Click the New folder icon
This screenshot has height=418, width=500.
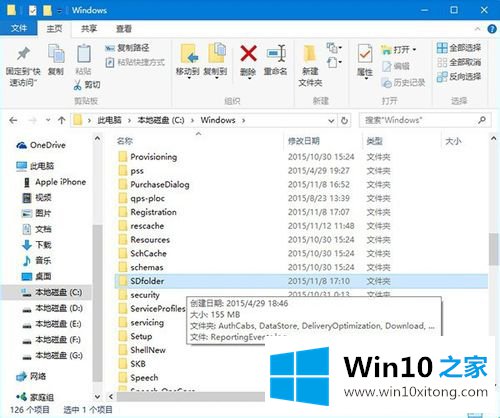pos(310,54)
